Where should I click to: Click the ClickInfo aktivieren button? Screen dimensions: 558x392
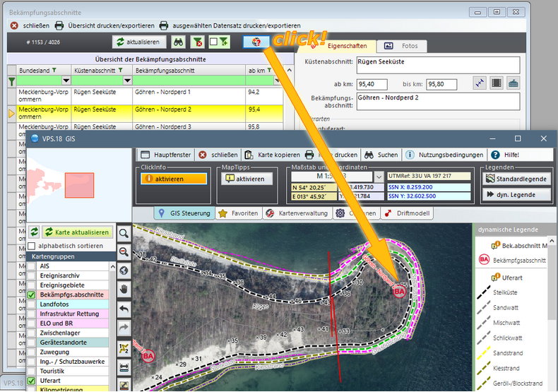tap(174, 179)
